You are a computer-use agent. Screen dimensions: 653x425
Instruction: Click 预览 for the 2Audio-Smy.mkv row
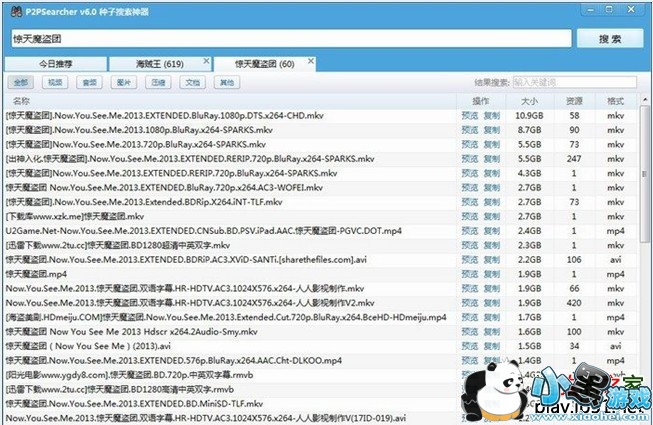click(470, 332)
